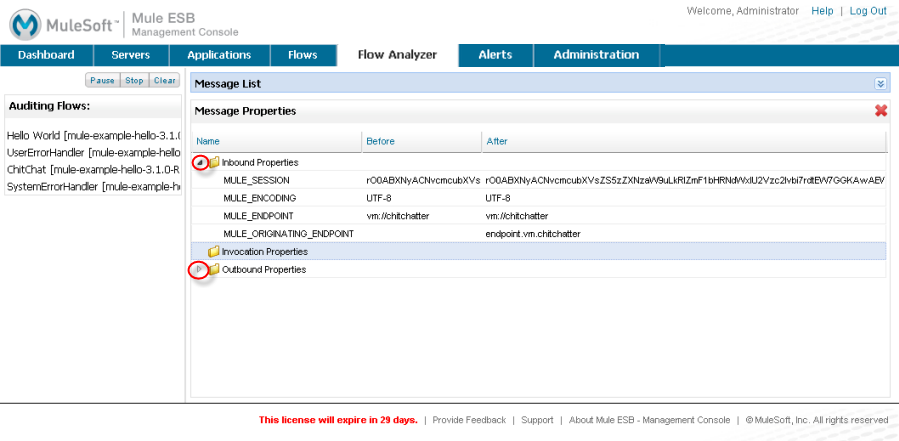Click the After column header

point(683,141)
